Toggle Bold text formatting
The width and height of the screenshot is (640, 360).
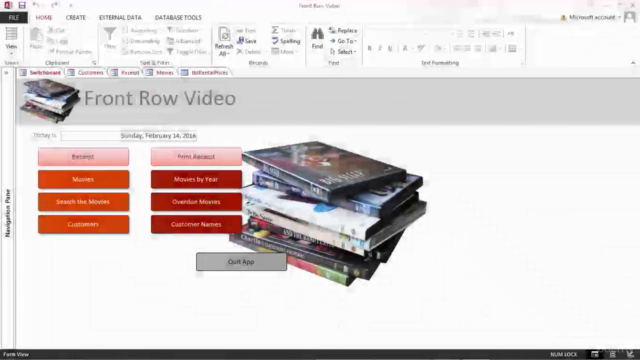coord(369,49)
